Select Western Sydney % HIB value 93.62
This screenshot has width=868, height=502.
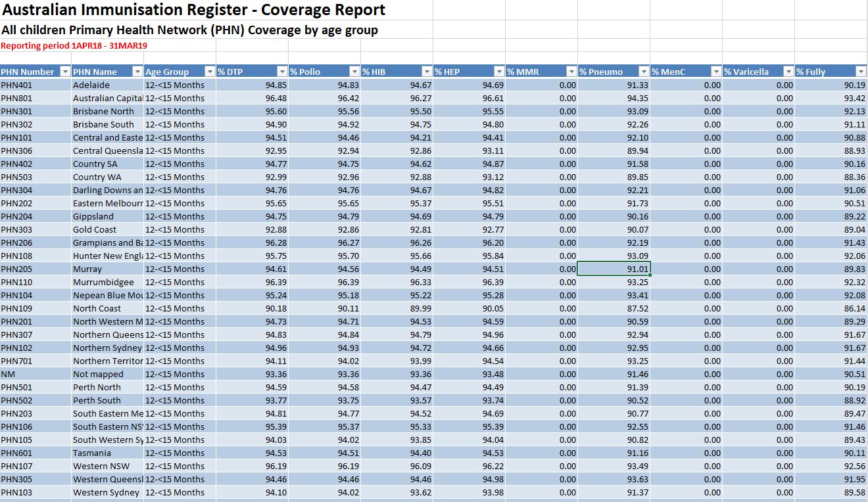point(397,492)
